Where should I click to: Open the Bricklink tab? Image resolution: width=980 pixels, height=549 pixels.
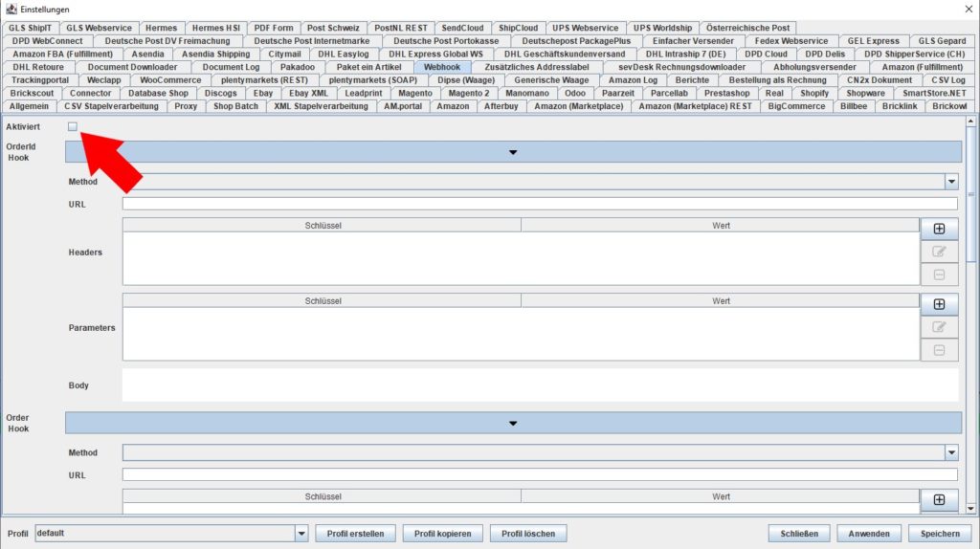click(900, 106)
